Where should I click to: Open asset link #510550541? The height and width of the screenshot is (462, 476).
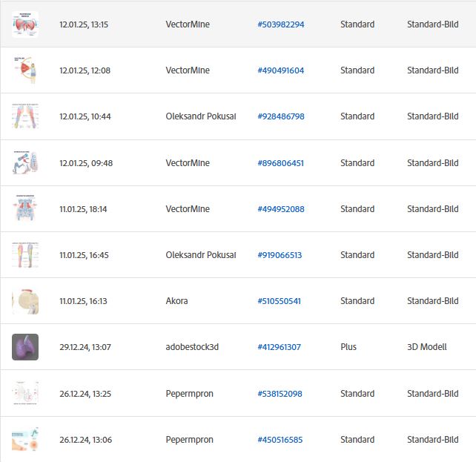tap(279, 301)
